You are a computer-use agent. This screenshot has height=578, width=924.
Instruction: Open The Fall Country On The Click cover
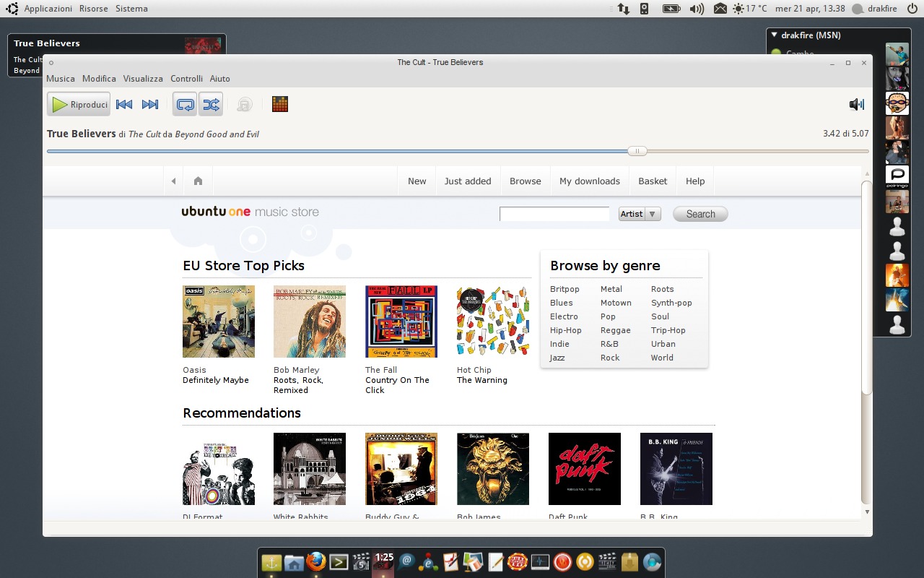pos(401,322)
